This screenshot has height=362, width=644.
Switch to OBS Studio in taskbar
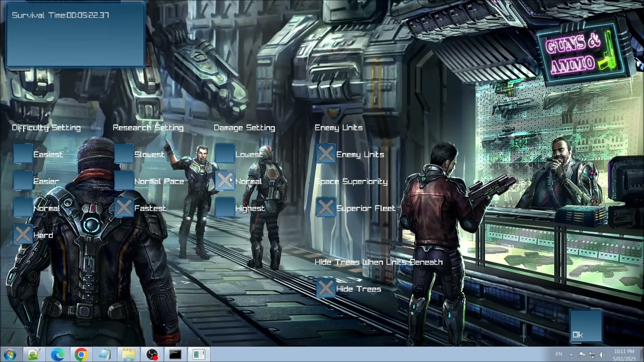point(151,354)
